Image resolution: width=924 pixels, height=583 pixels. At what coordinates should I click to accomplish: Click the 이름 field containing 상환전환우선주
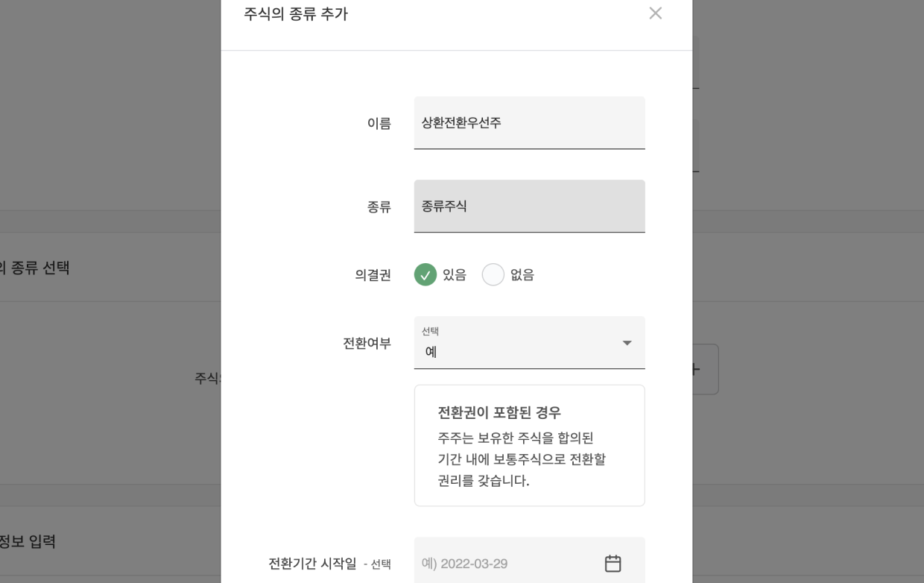[529, 123]
